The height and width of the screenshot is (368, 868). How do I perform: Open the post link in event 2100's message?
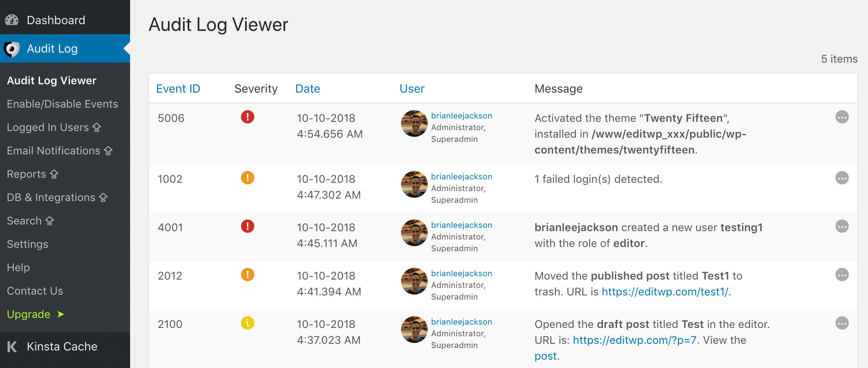pyautogui.click(x=546, y=355)
